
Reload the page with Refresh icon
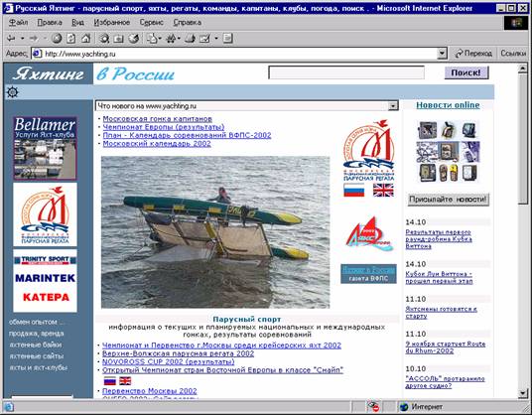click(x=70, y=39)
